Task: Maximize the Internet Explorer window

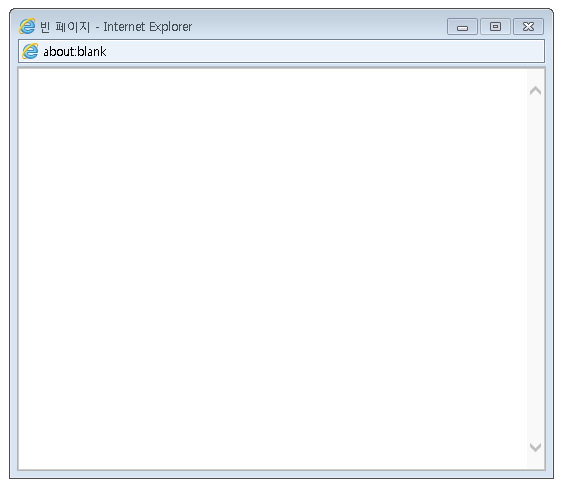Action: pyautogui.click(x=495, y=27)
